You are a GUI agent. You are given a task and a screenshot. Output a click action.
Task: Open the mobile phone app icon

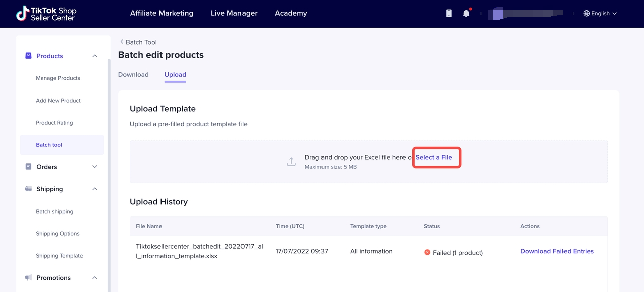(449, 14)
